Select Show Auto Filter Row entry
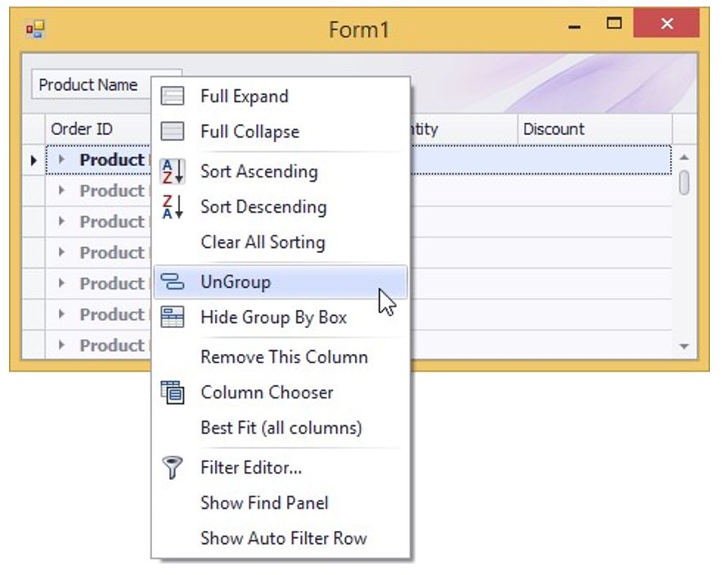Viewport: 728px width, 575px height. pyautogui.click(x=283, y=538)
